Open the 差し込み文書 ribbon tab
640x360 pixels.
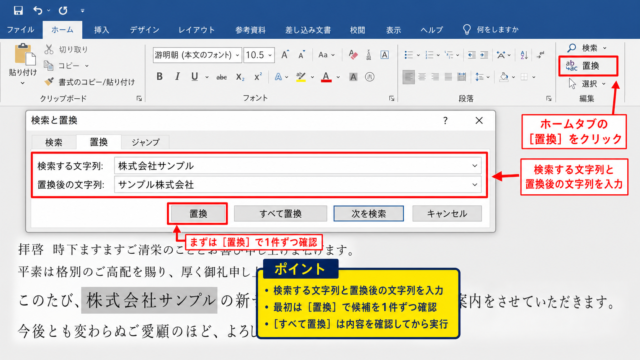coord(308,30)
